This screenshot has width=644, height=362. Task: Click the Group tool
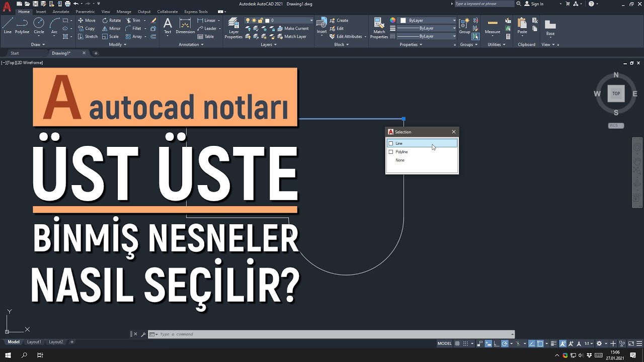click(x=464, y=26)
